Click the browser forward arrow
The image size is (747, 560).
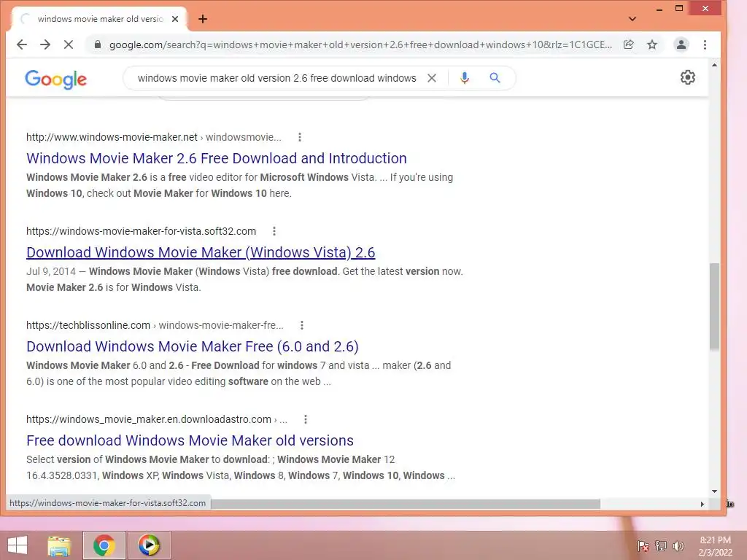[45, 44]
